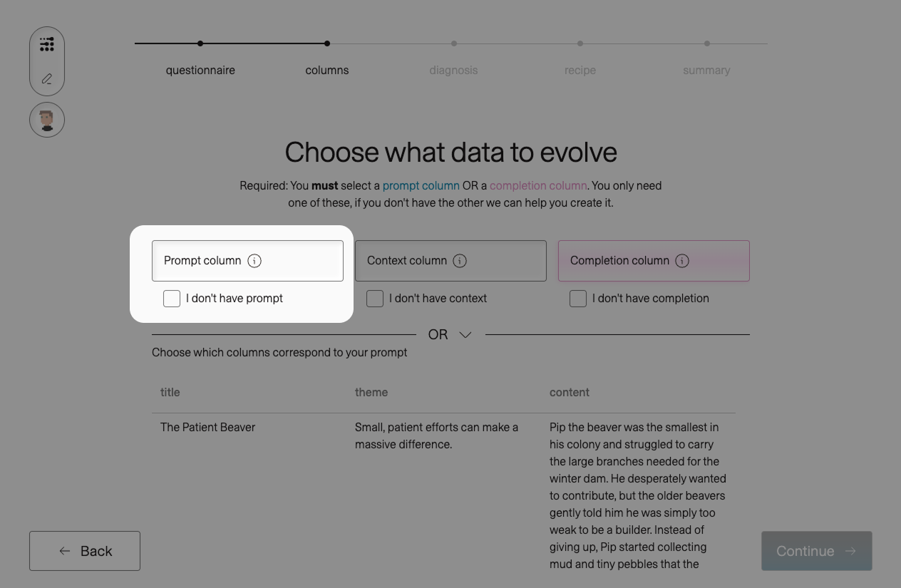The height and width of the screenshot is (588, 901).
Task: Click the dotted logo icon in sidebar
Action: [x=47, y=44]
